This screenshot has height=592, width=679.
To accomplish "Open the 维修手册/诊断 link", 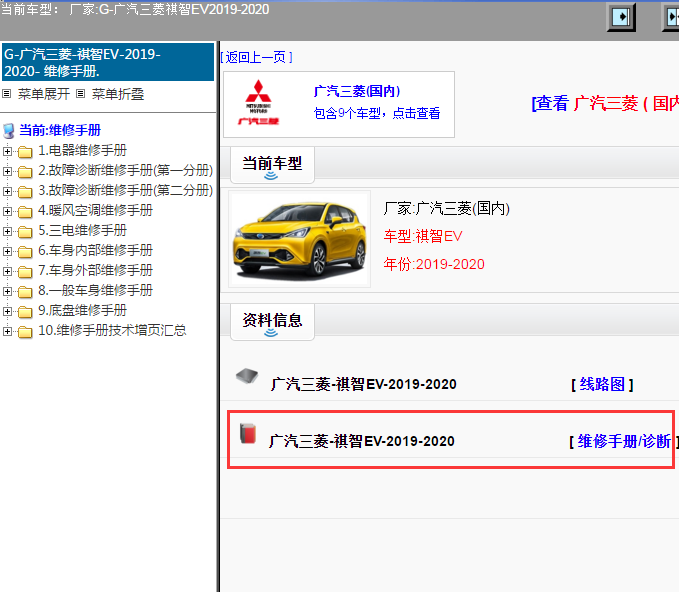I will (x=624, y=441).
